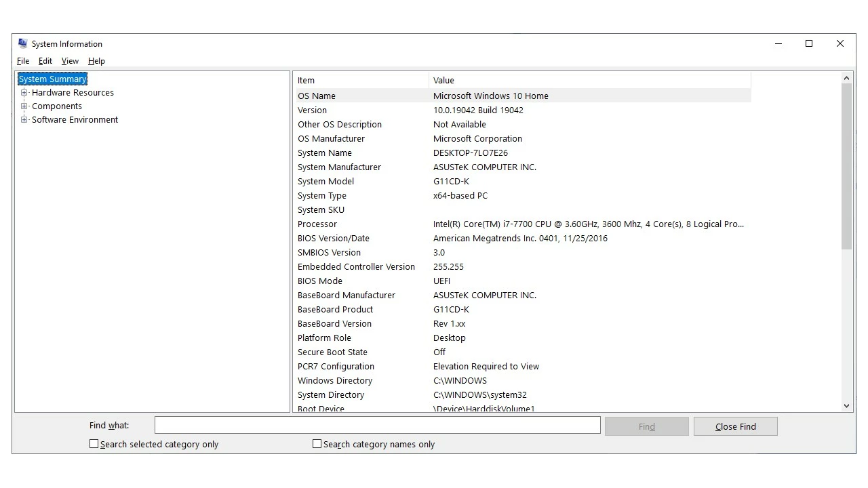The image size is (868, 488).
Task: Click the System Information title bar icon
Action: click(22, 43)
